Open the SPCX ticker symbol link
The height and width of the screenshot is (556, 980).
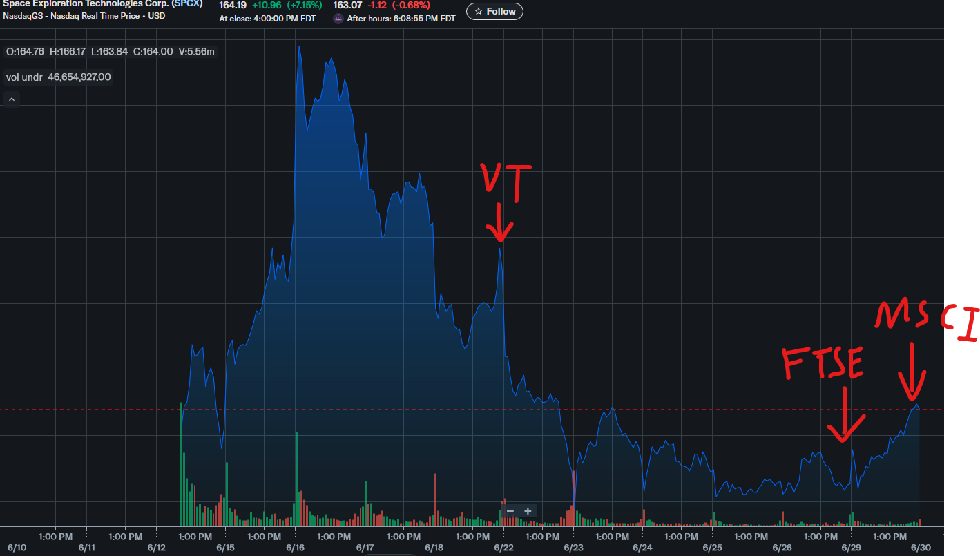click(187, 3)
